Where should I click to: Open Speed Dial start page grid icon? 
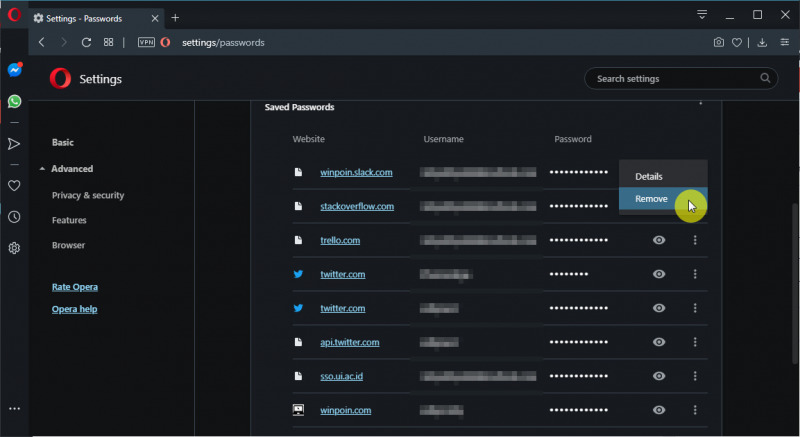108,43
